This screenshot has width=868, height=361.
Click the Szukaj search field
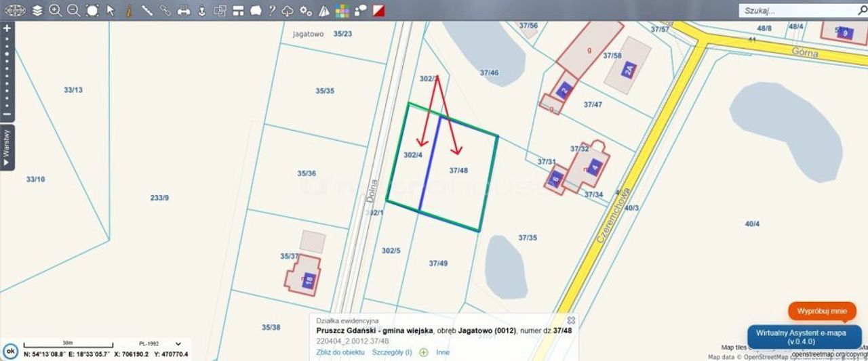[x=800, y=10]
